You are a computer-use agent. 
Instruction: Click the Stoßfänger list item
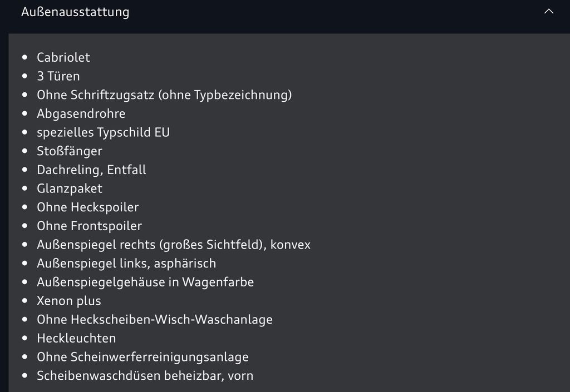pos(70,151)
